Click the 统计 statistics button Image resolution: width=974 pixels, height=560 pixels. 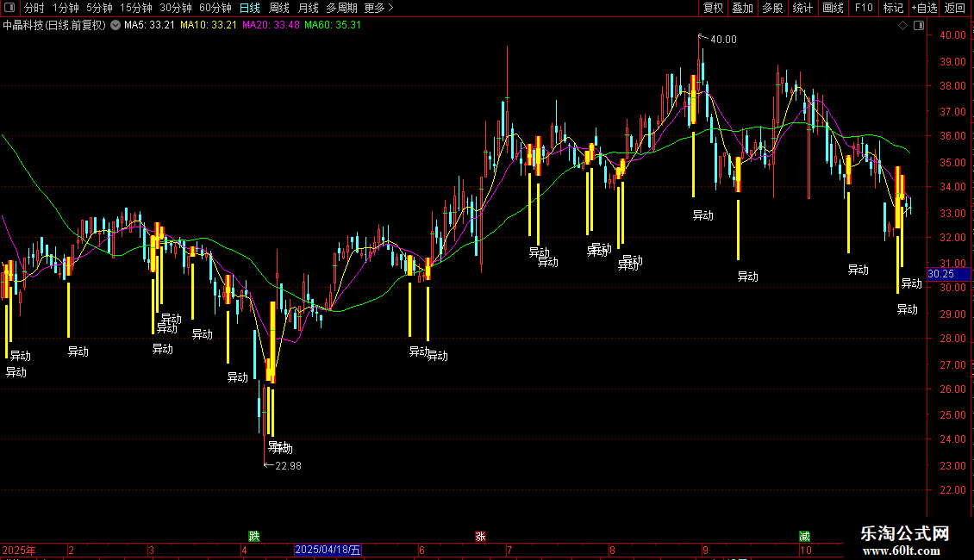coord(802,8)
